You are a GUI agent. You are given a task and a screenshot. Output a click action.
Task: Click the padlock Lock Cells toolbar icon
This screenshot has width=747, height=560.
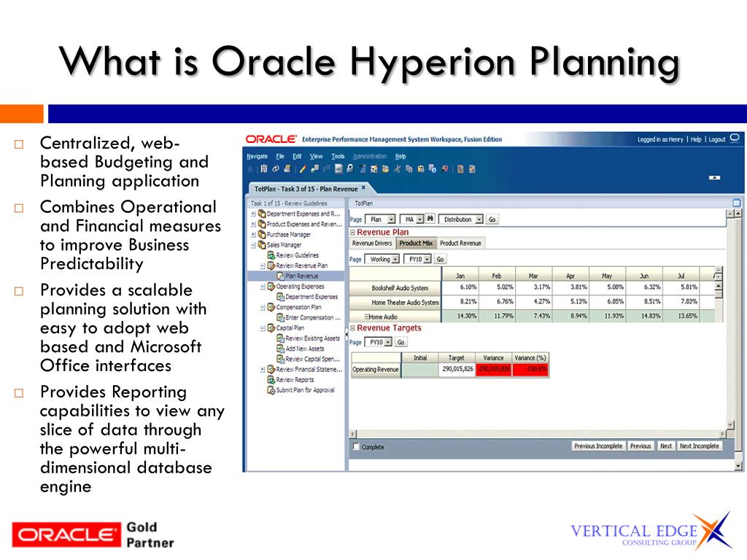point(349,168)
